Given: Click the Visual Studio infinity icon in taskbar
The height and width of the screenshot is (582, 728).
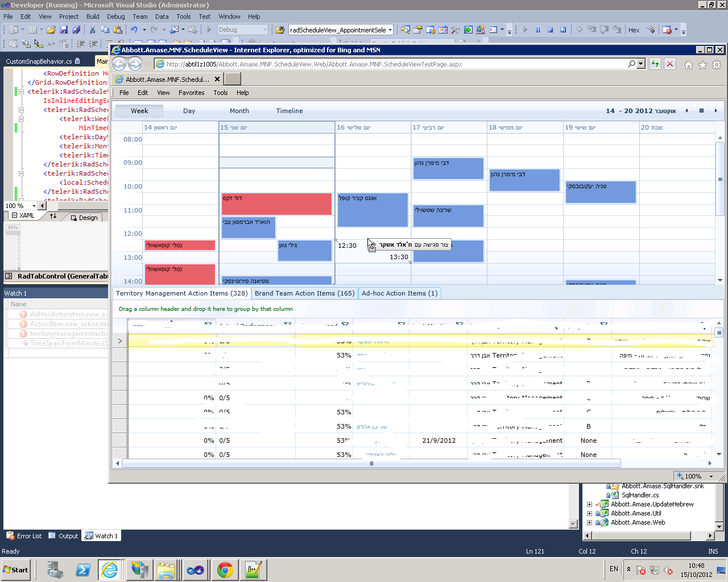Looking at the screenshot, I should (195, 569).
